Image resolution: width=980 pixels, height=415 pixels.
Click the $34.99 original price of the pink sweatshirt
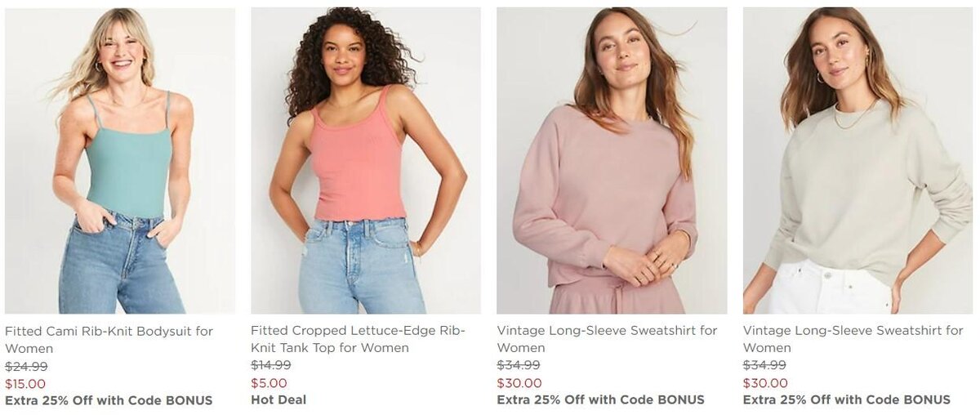[x=519, y=365]
